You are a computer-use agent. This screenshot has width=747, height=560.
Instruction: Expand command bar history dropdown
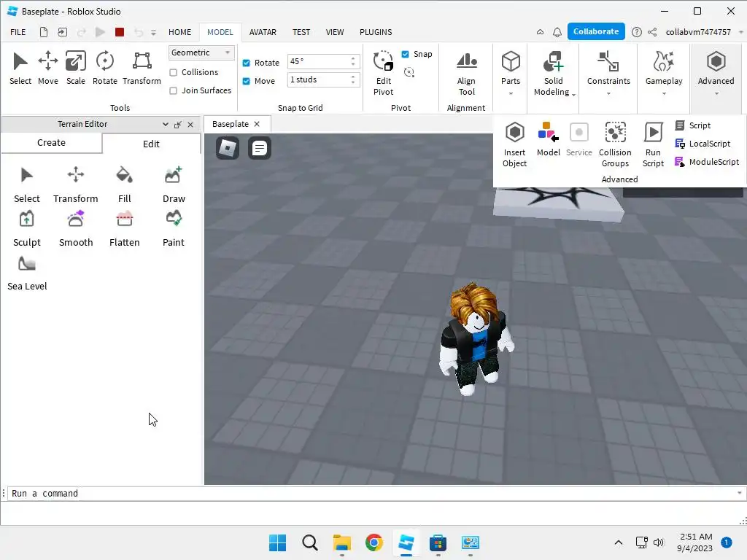pos(740,494)
